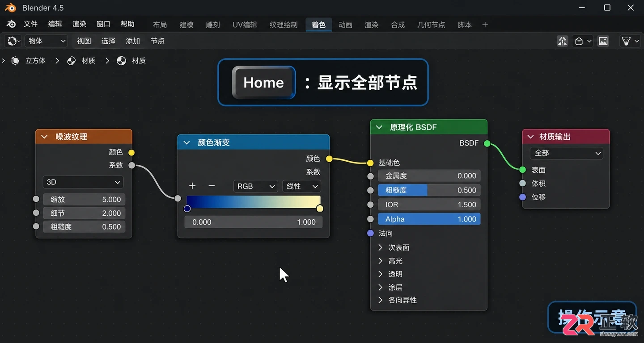Screen dimensions: 644x343
Task: Click the BSDF output socket
Action: point(487,143)
